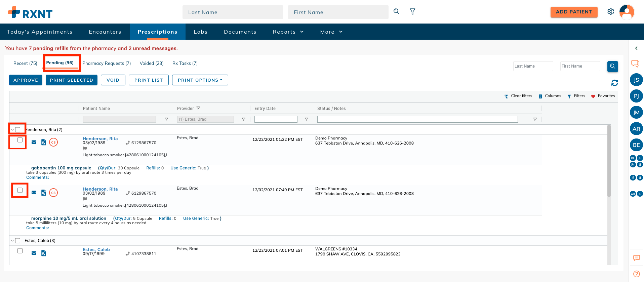Click CS badge on gabapentin row
The width and height of the screenshot is (644, 282).
(x=53, y=142)
